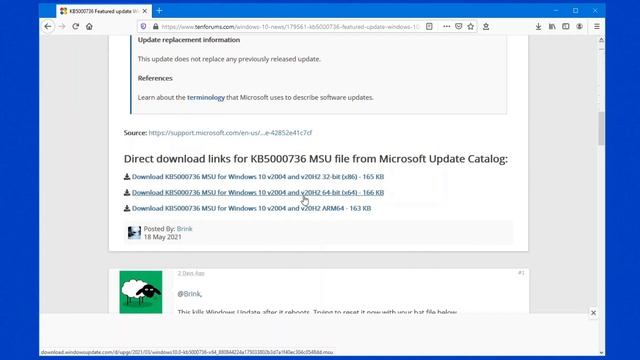Click the scrollbar up arrow

(601, 40)
